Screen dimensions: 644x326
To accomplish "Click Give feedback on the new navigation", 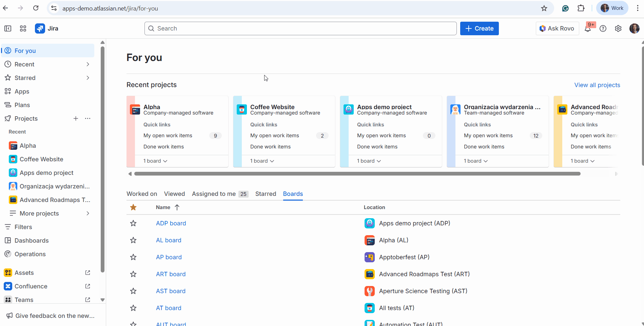I will [x=51, y=315].
